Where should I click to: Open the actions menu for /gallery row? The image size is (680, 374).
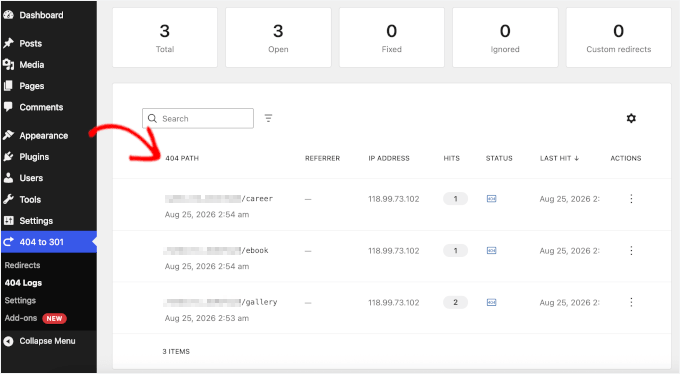631,302
